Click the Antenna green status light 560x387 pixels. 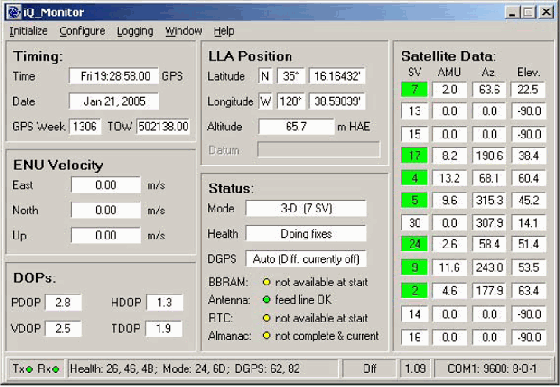(x=266, y=300)
